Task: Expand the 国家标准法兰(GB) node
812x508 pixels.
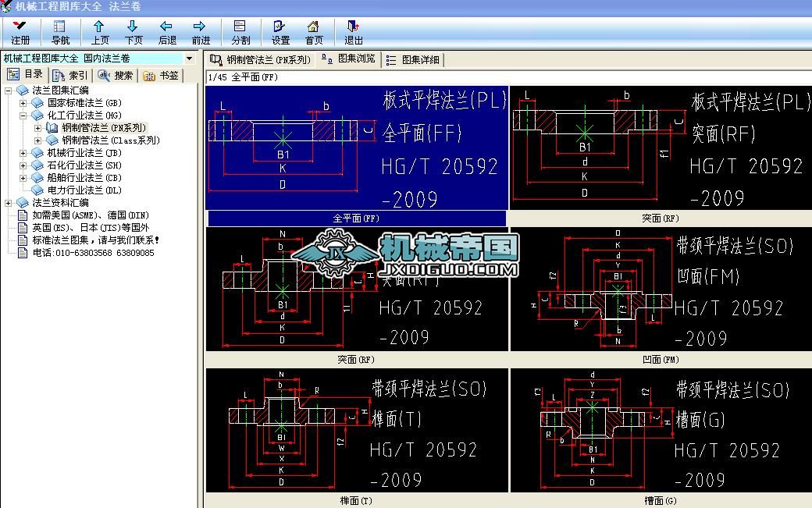Action: [x=23, y=103]
